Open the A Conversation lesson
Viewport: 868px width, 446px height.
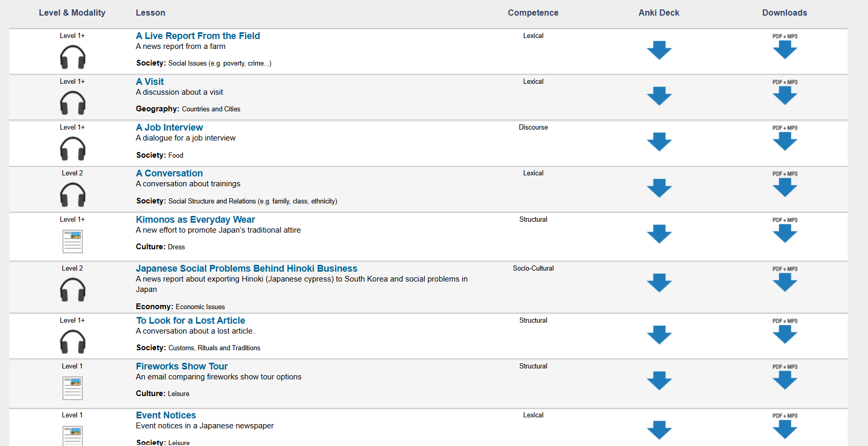(x=170, y=173)
